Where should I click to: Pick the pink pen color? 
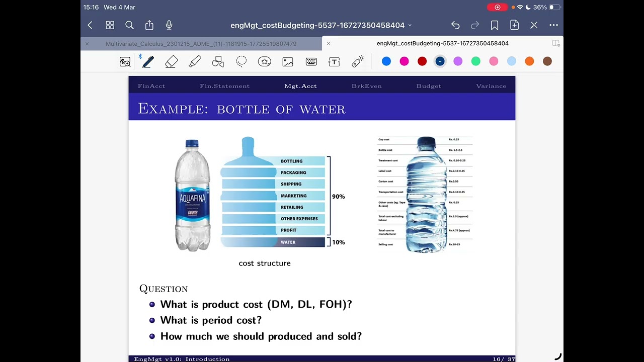pyautogui.click(x=494, y=61)
